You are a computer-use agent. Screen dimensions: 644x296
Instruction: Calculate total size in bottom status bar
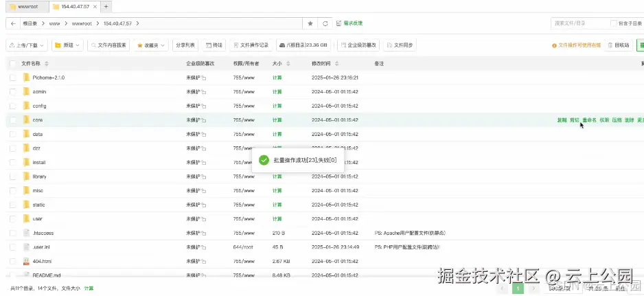tap(89, 288)
